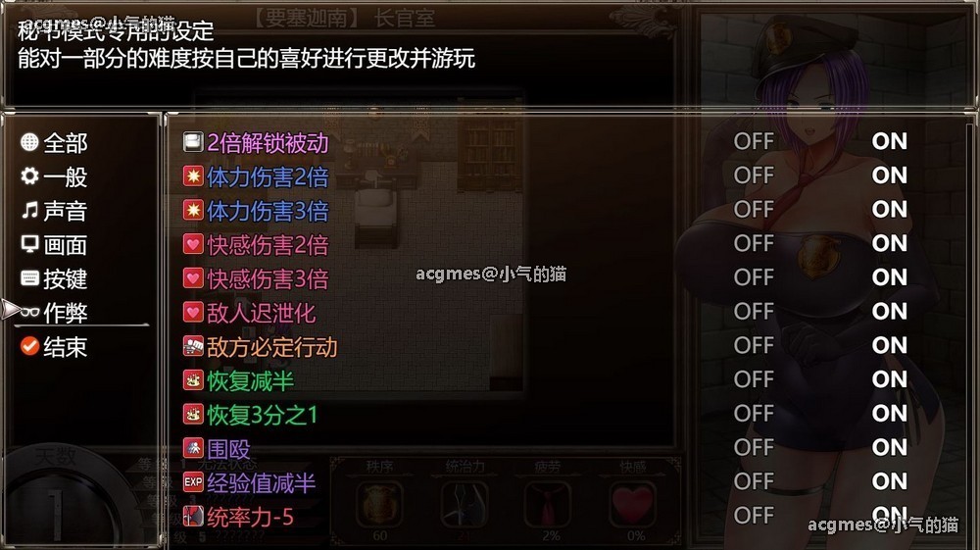
Task: Enable ON for 恢复减半
Action: [890, 379]
